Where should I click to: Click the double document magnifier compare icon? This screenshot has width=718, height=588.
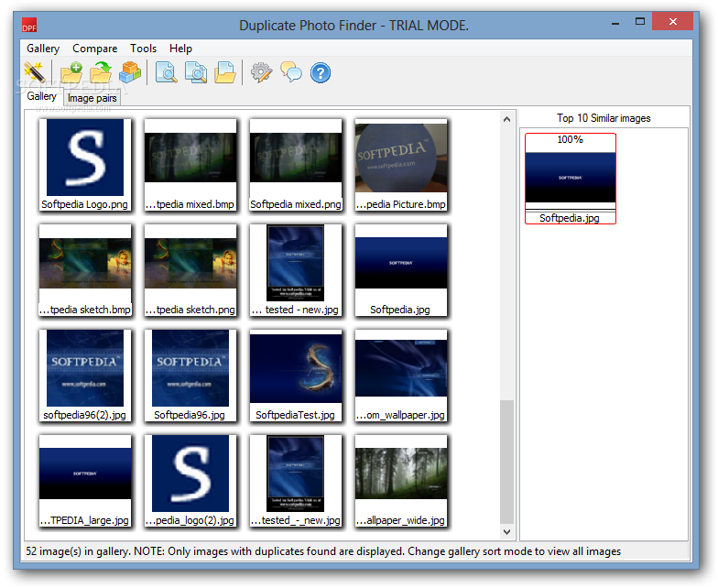pyautogui.click(x=196, y=72)
